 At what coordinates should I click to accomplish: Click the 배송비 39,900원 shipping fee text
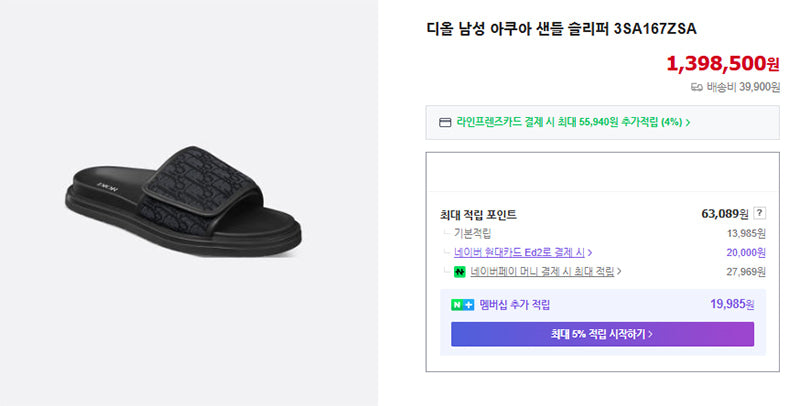coord(743,87)
